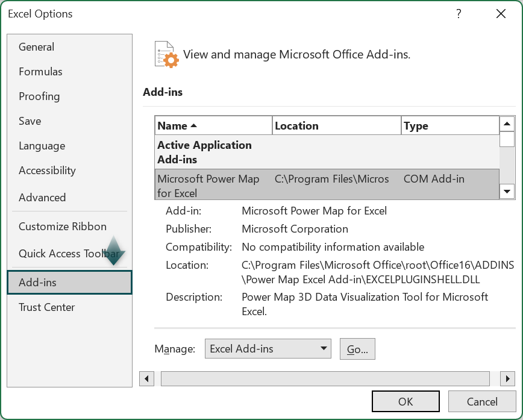This screenshot has width=523, height=420.
Task: Click the horizontal scrollbar left arrow
Action: [146, 378]
